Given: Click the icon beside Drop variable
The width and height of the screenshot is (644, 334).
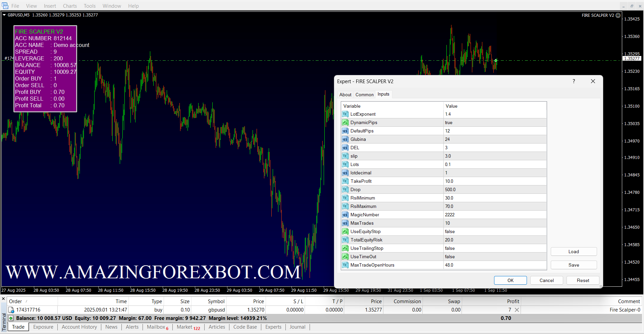Looking at the screenshot, I should pyautogui.click(x=345, y=189).
